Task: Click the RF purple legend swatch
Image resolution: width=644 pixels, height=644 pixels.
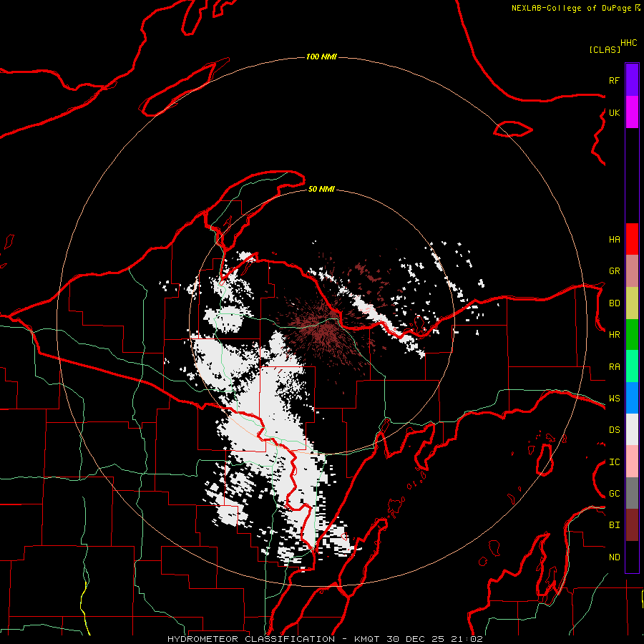Action: coord(632,80)
